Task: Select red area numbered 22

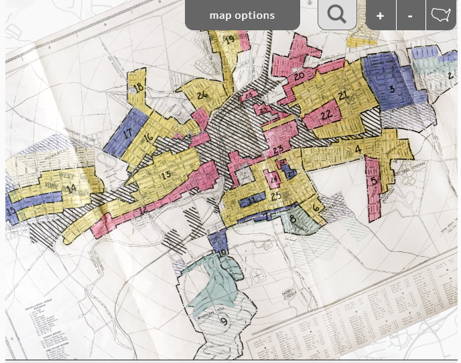Action: click(x=326, y=115)
